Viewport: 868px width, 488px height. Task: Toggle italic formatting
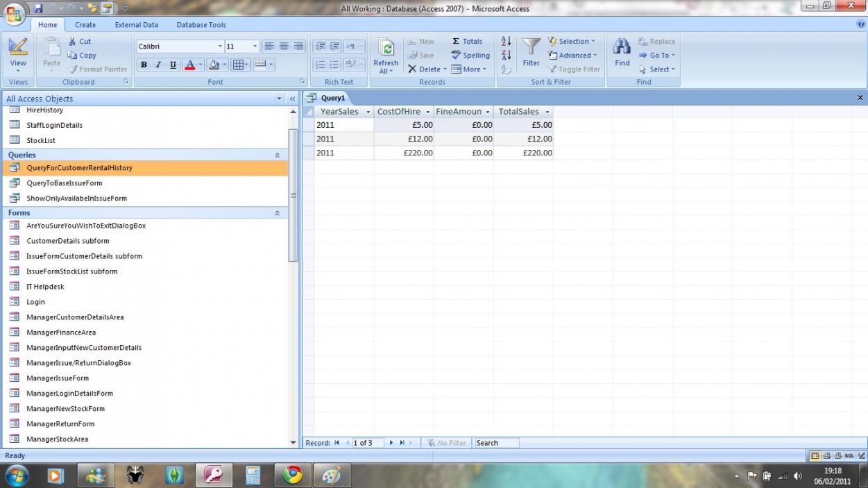(x=158, y=65)
